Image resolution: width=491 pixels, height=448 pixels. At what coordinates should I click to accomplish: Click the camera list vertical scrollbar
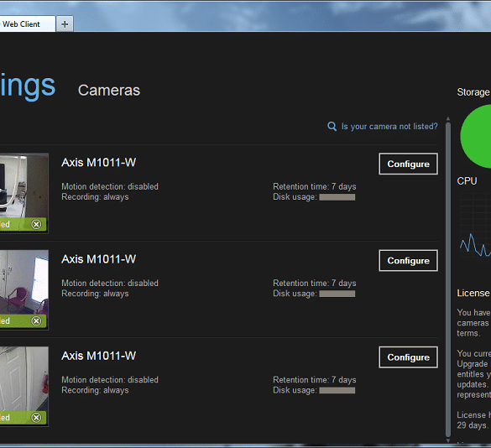(x=448, y=279)
